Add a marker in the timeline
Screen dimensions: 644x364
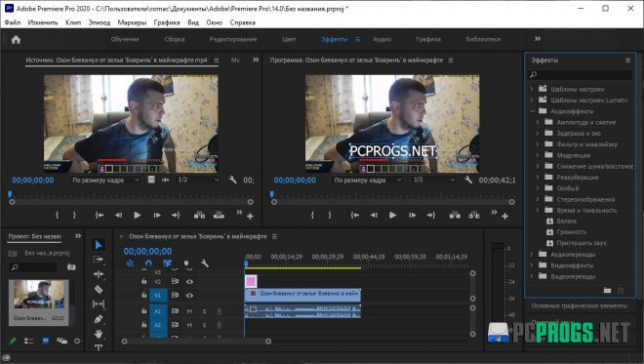coord(186,263)
